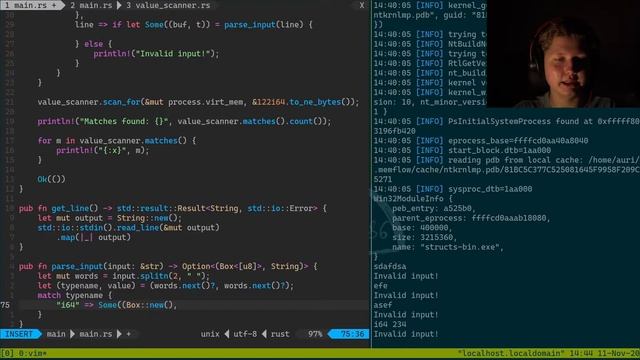The width and height of the screenshot is (640, 360).
Task: Click the 'Win32ModuleInfo {' output line
Action: coord(413,198)
